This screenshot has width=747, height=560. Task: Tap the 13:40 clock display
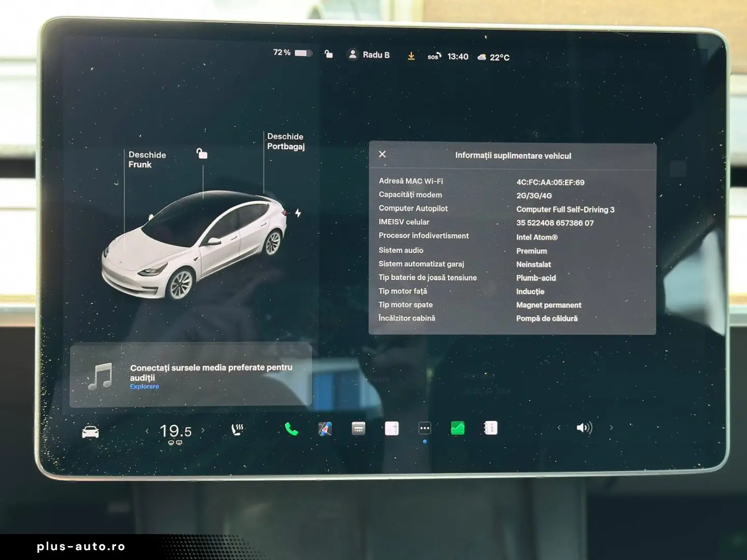coord(458,57)
